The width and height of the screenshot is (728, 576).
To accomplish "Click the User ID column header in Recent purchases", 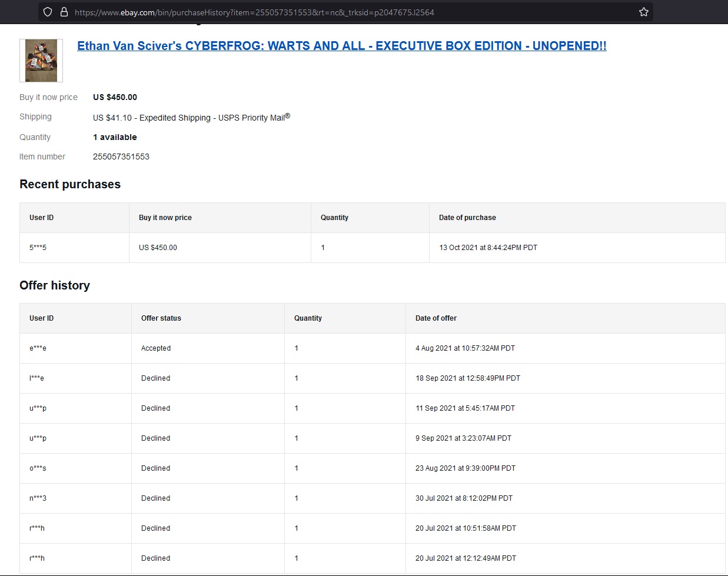I will click(41, 218).
